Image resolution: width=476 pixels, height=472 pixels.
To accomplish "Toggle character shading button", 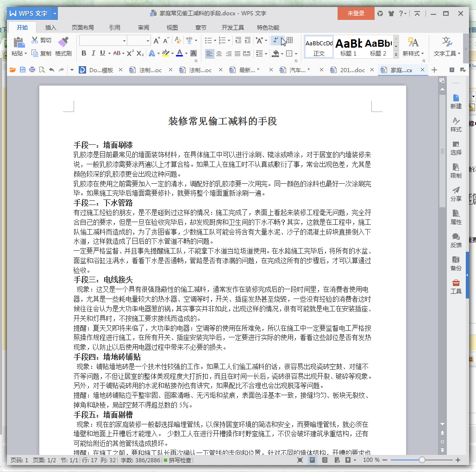I will point(194,53).
